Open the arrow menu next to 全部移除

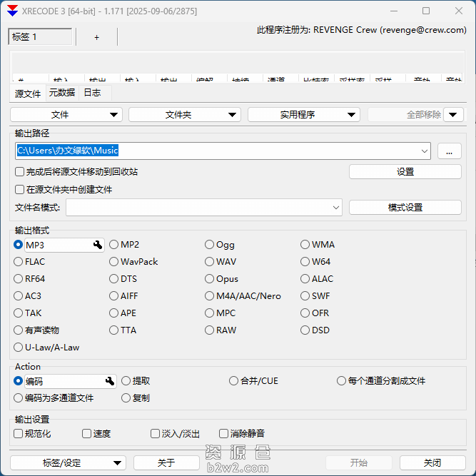(x=453, y=115)
